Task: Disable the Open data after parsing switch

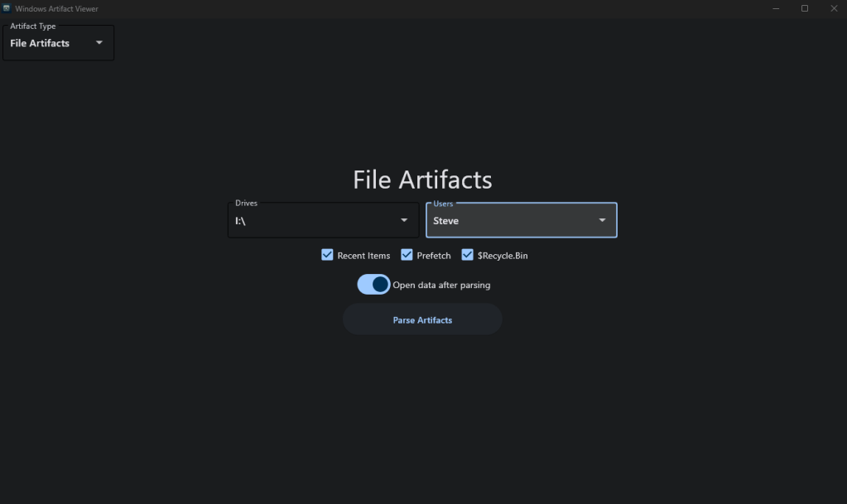Action: [373, 285]
